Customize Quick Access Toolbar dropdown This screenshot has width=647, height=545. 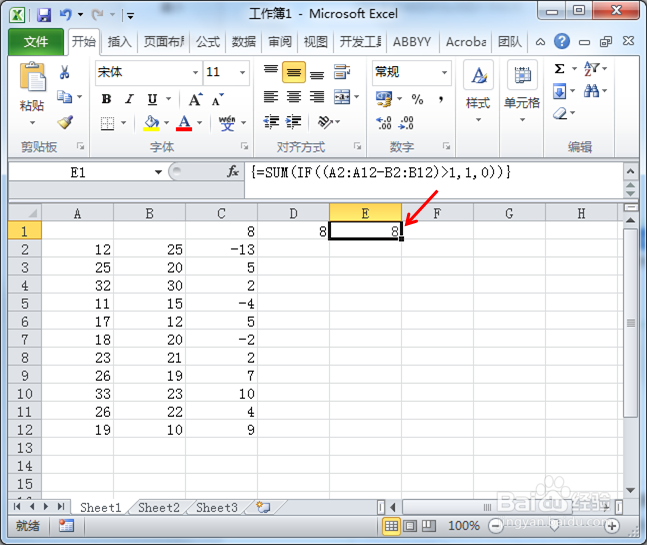coord(130,16)
